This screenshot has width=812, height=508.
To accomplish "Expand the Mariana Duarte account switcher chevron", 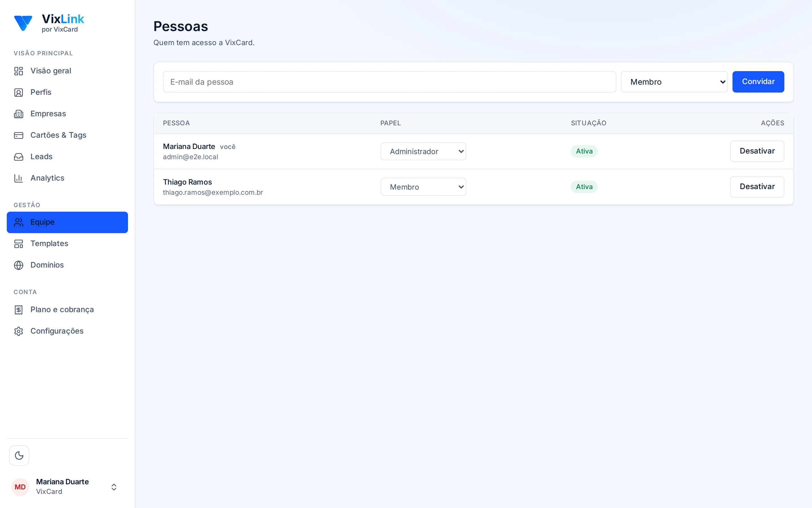I will (x=114, y=487).
